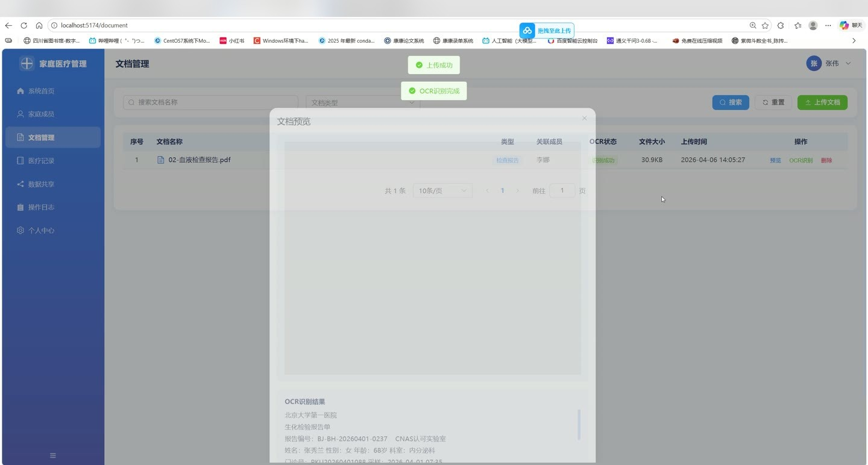868x465 pixels.
Task: Click the 2026-04-06 14:05:27 upload time
Action: 712,160
